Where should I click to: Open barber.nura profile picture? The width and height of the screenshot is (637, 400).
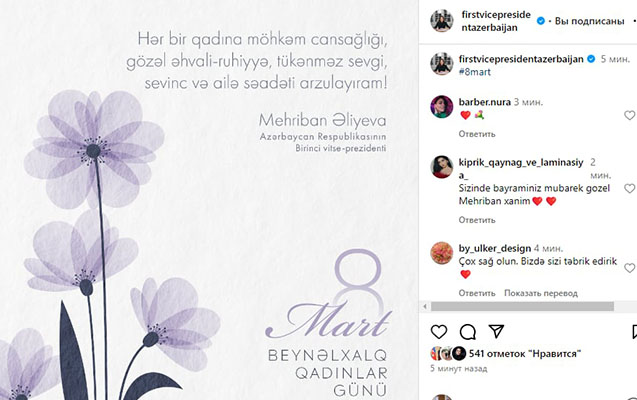[442, 106]
